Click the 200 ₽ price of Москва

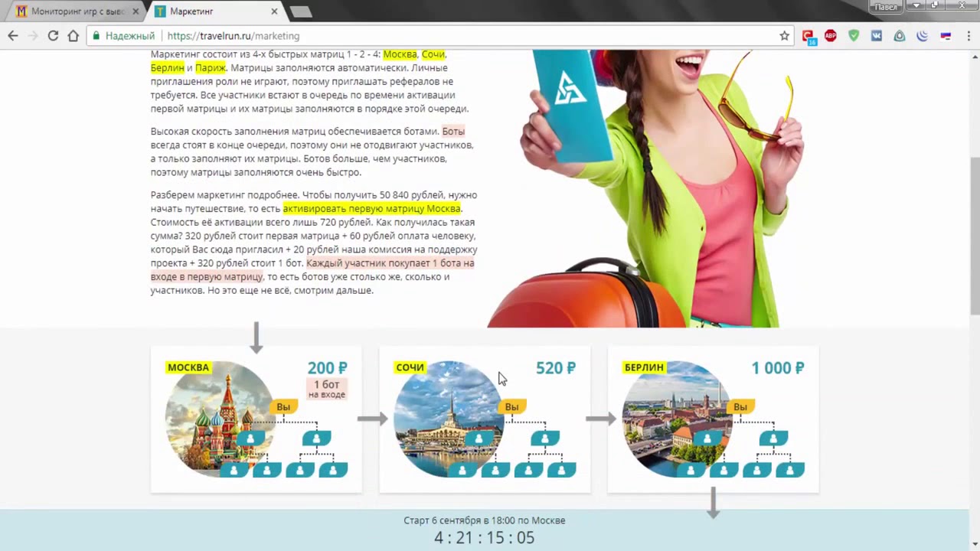(327, 368)
